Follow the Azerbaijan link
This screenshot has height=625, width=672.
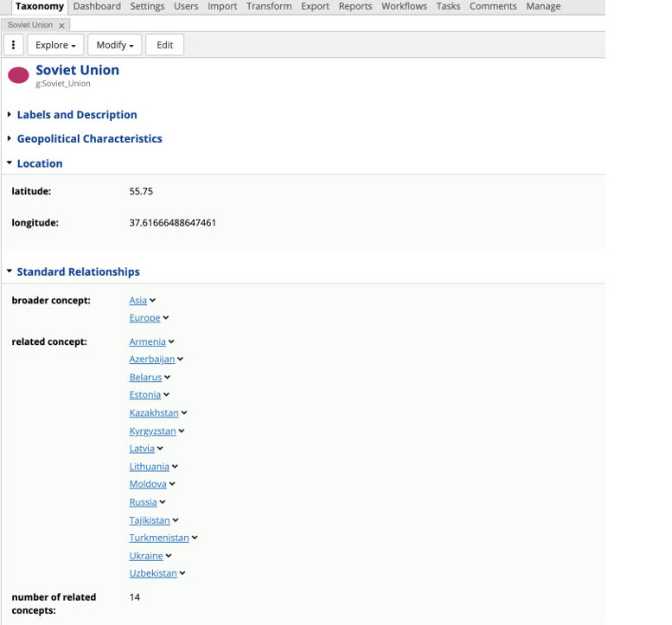[152, 360]
